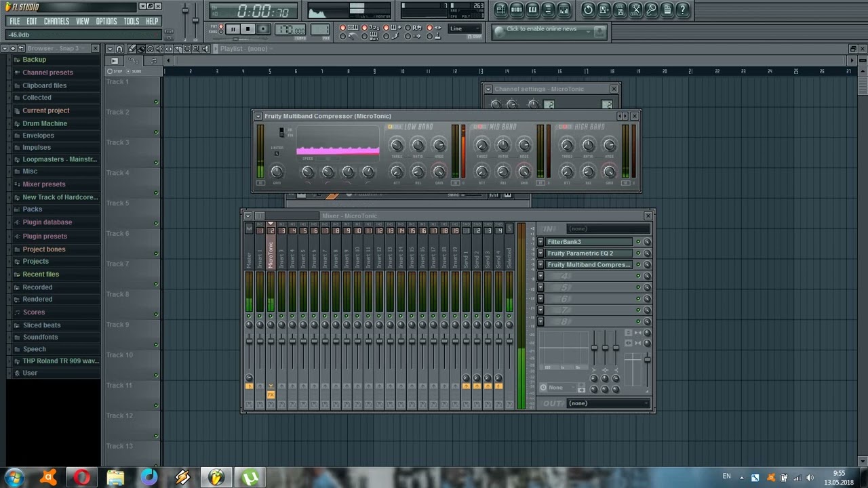Open the FILE menu
Image resolution: width=868 pixels, height=488 pixels.
[14, 21]
